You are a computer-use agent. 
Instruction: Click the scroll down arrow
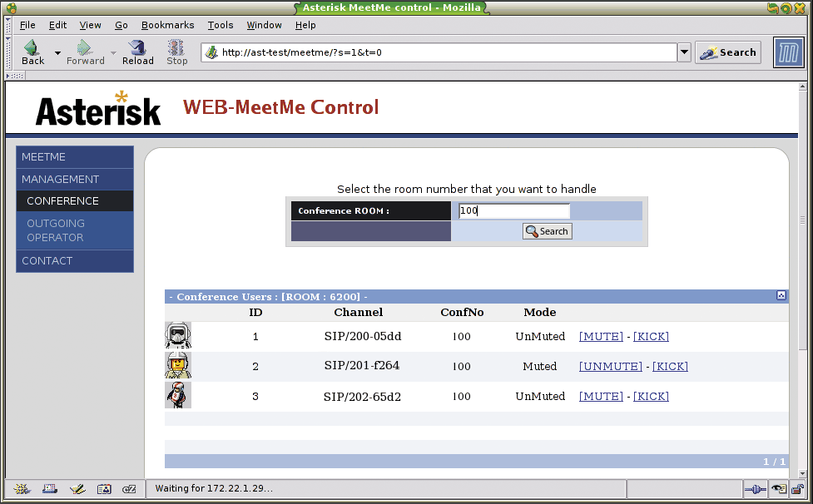click(x=803, y=473)
